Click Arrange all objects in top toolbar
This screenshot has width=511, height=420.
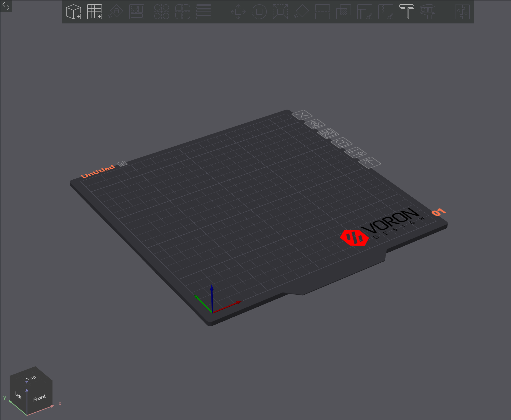[137, 12]
